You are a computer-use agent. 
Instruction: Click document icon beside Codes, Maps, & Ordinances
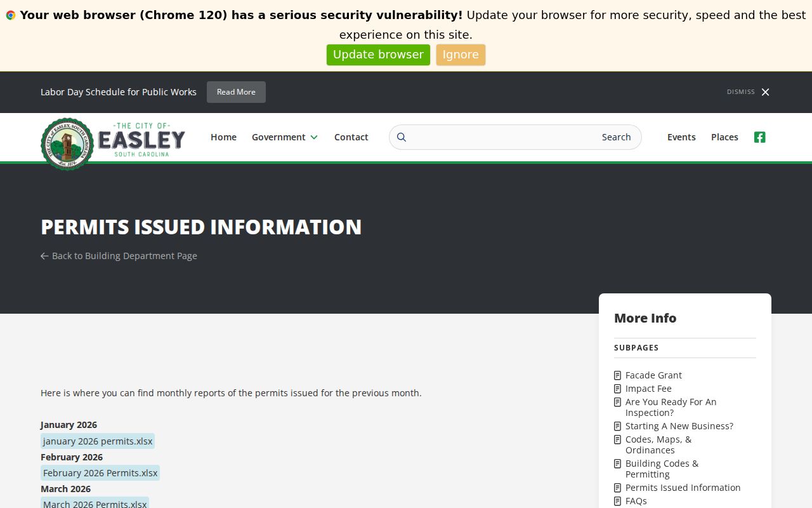(618, 439)
